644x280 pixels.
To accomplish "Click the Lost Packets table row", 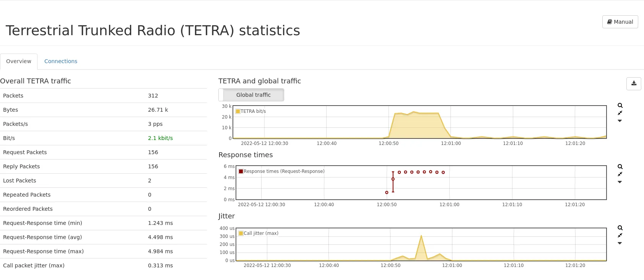I will pos(103,181).
